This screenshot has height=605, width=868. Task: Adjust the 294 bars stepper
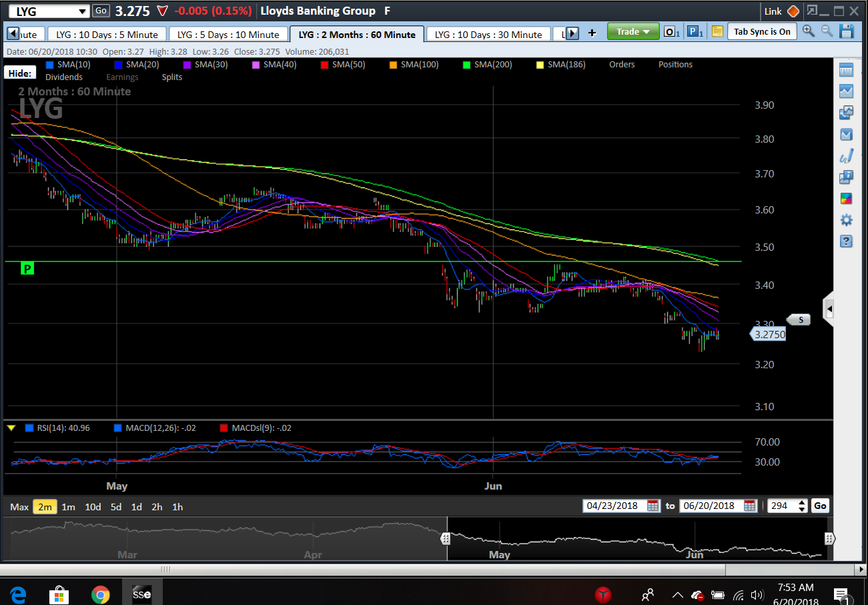tap(801, 506)
